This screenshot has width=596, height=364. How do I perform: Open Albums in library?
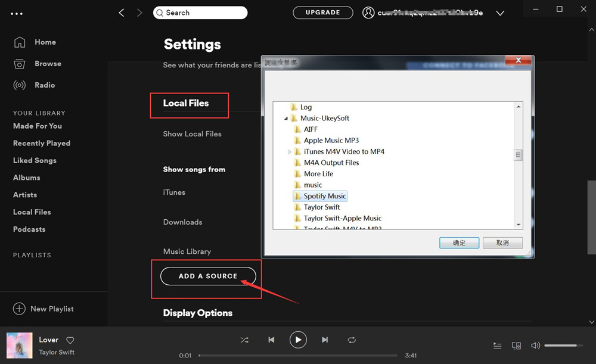coord(27,178)
